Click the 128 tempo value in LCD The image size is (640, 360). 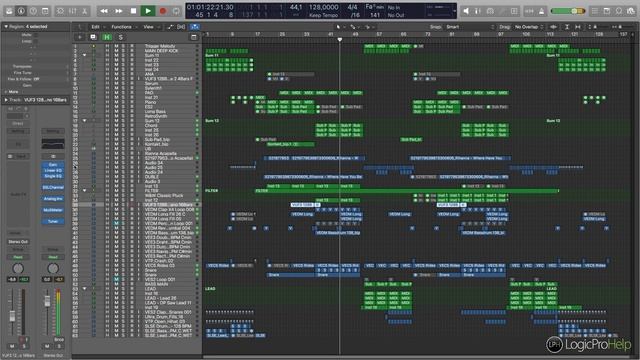coord(323,7)
